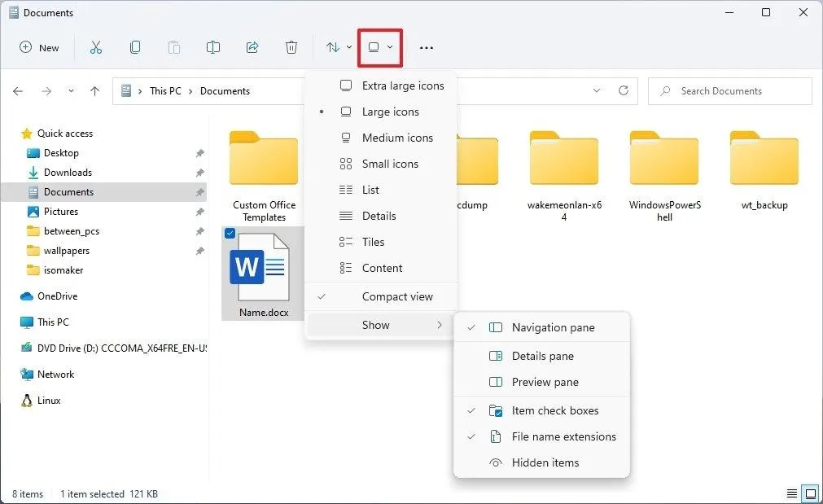
Task: Open Downloads in Quick access
Action: click(x=68, y=172)
